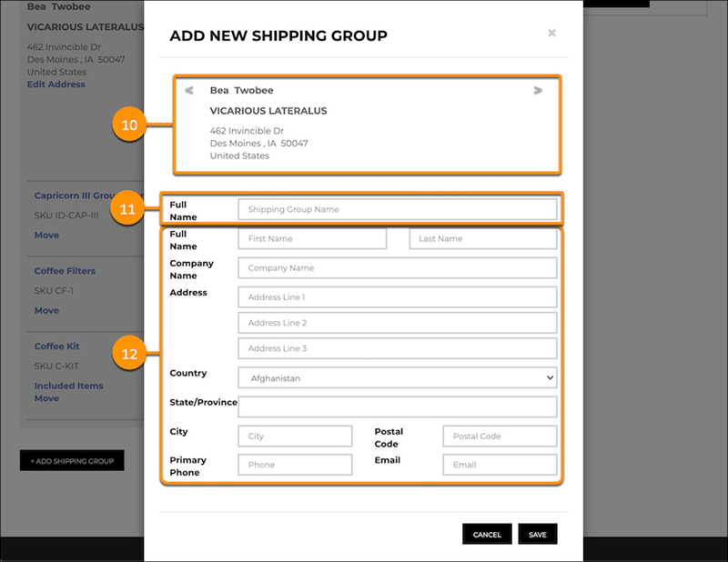Click the Edit Address link
Screen dimensions: 728x562
[x=56, y=85]
